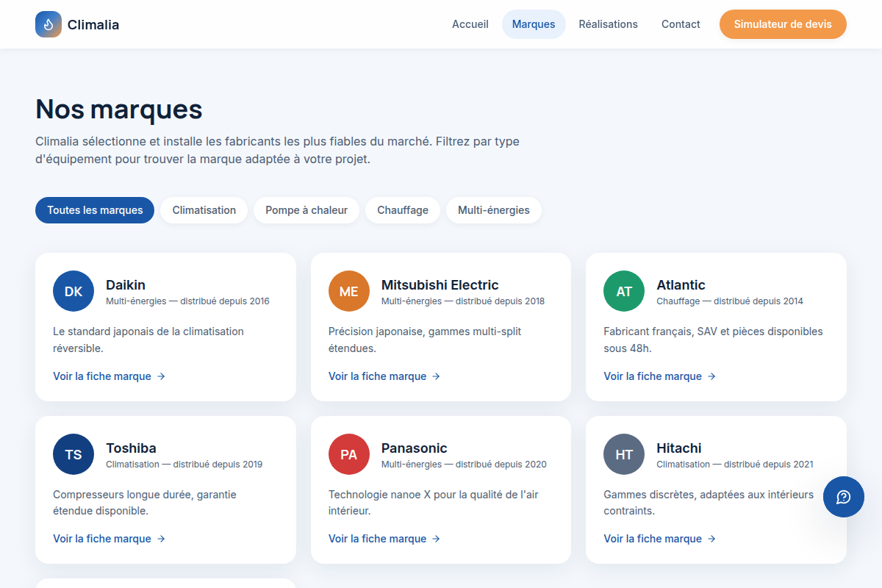882x588 pixels.
Task: Open the chat help bubble icon
Action: pyautogui.click(x=844, y=497)
